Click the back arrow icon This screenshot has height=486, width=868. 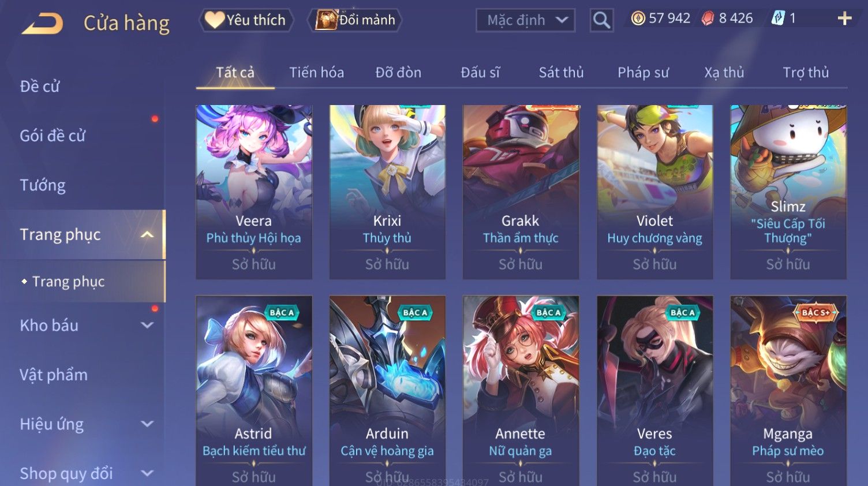click(42, 23)
